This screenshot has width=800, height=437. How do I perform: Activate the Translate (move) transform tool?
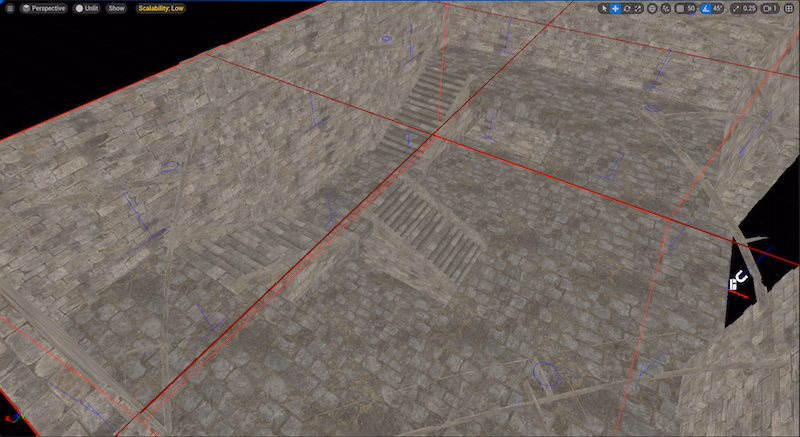[x=615, y=8]
